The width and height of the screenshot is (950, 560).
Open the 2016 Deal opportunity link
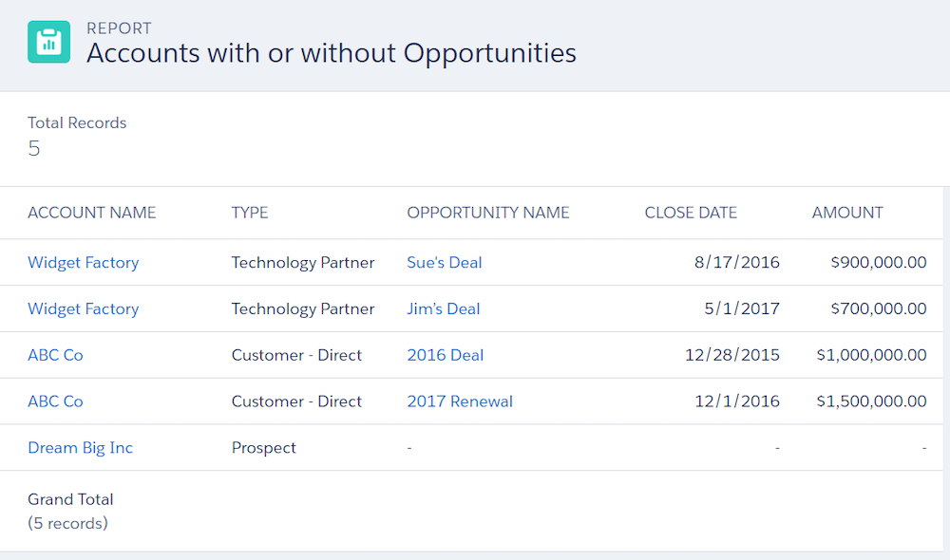point(446,355)
